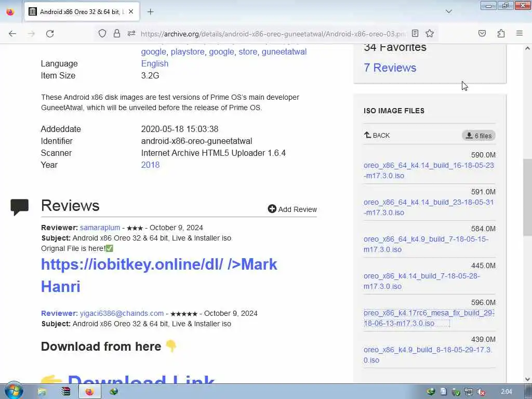The width and height of the screenshot is (532, 399).
Task: Open reviewer samaraplum profile link
Action: click(100, 228)
